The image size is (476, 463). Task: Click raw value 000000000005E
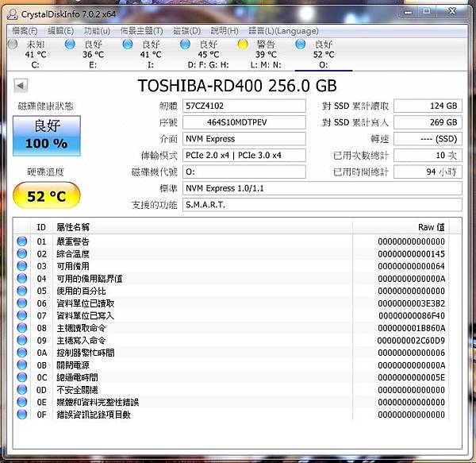point(411,378)
